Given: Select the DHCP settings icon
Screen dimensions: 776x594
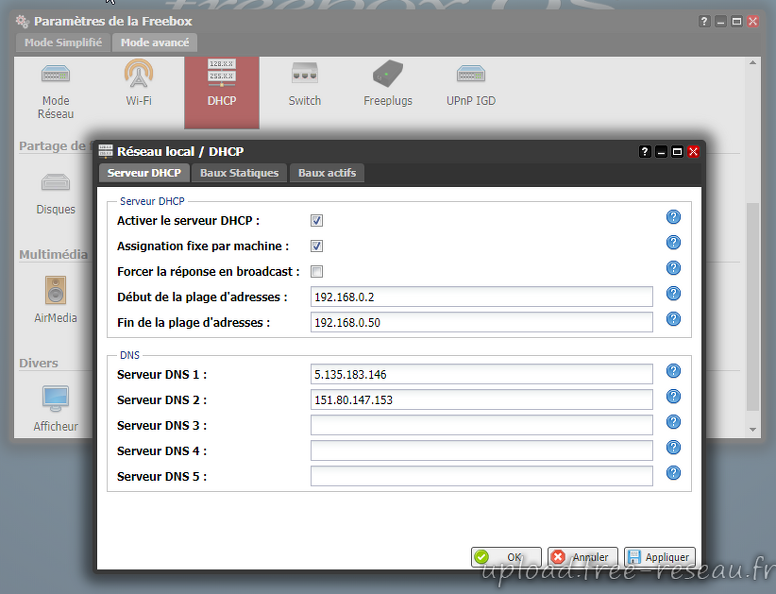Looking at the screenshot, I should point(222,92).
